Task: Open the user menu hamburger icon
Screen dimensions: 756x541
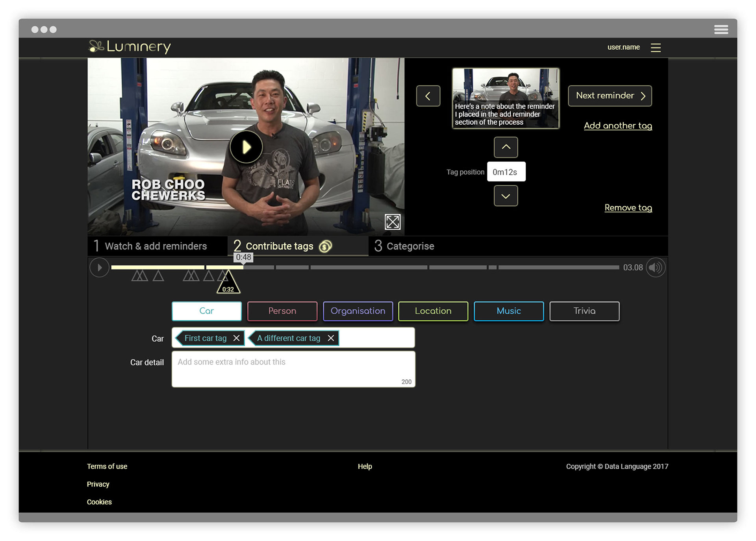Action: (656, 48)
